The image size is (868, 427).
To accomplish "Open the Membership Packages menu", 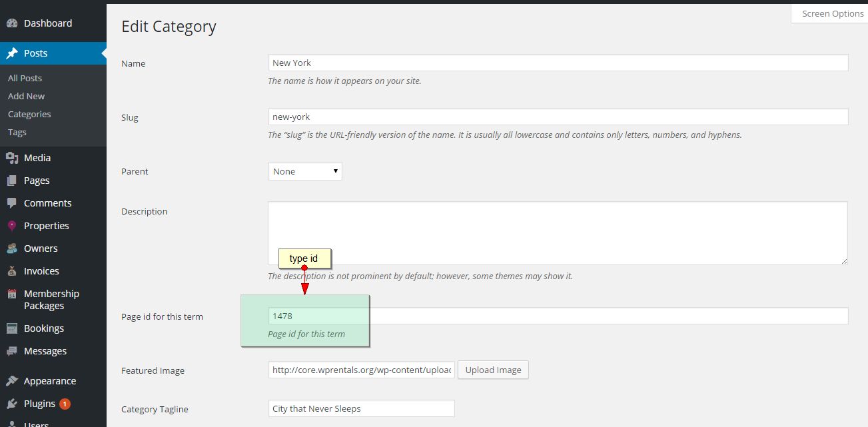I will click(x=53, y=300).
